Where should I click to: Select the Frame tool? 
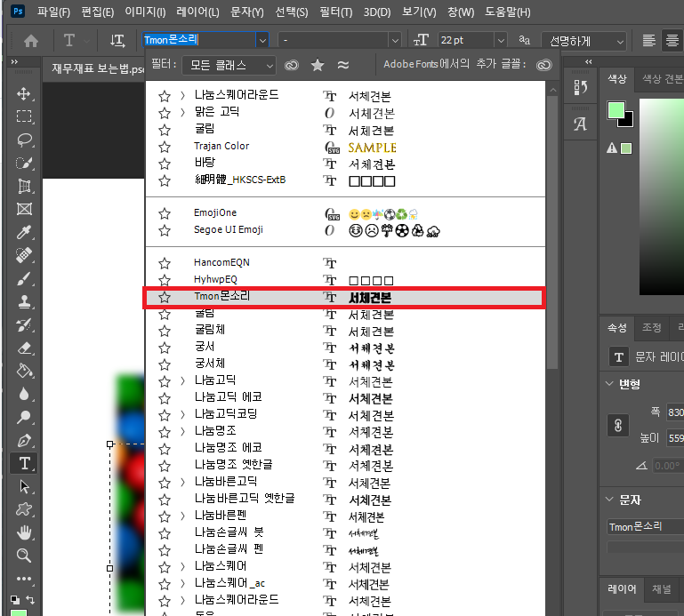coord(24,209)
